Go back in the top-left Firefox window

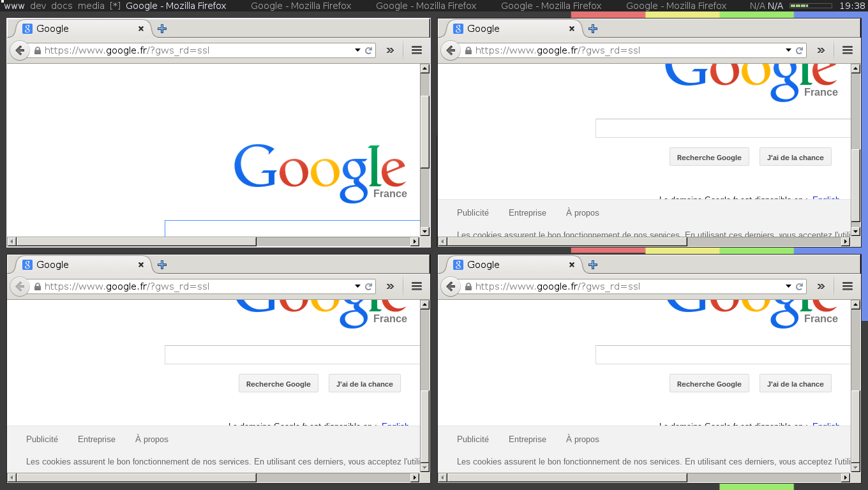(20, 50)
